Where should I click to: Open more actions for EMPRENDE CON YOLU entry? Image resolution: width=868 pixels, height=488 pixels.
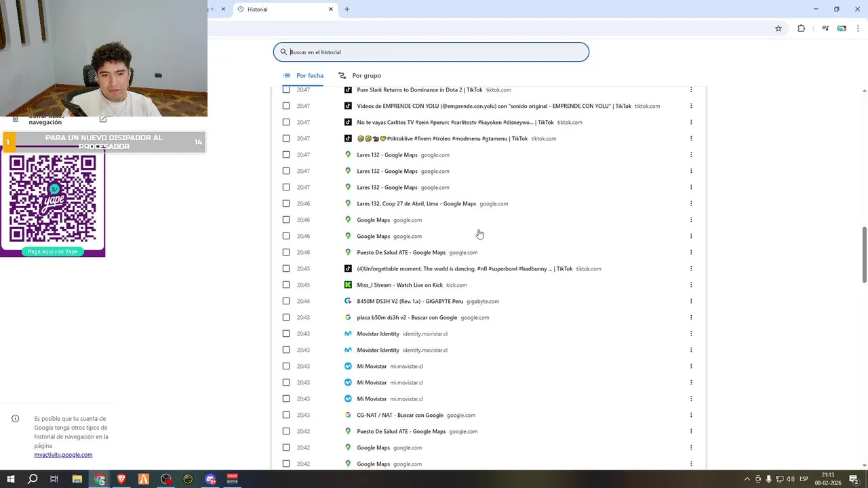(x=691, y=106)
